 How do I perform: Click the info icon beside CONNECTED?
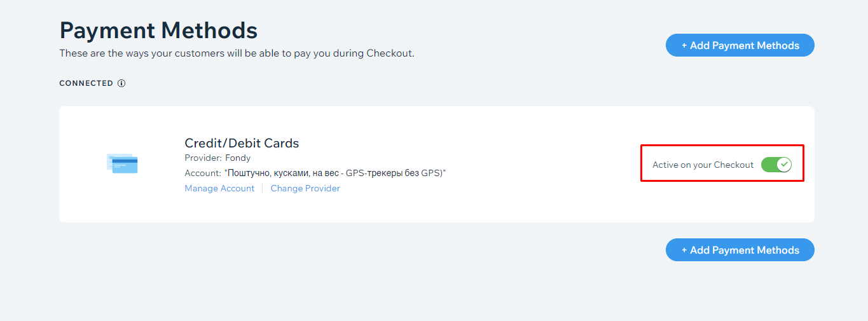[x=121, y=83]
